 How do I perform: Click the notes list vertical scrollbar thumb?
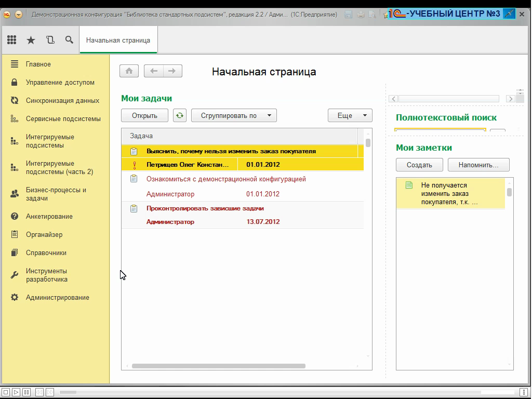pyautogui.click(x=509, y=192)
